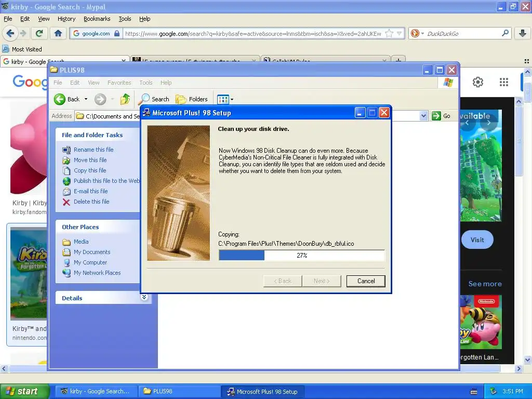
Task: Open Search in PLUS98 Explorer toolbar
Action: [x=154, y=99]
